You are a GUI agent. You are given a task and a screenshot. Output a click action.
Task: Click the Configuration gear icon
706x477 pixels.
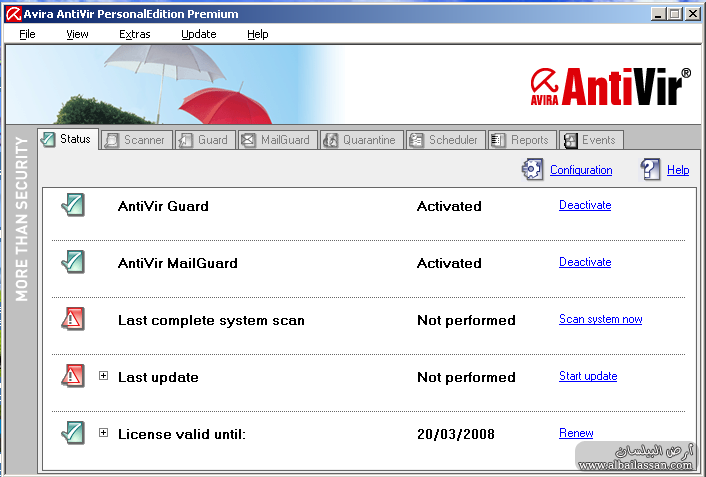point(533,169)
